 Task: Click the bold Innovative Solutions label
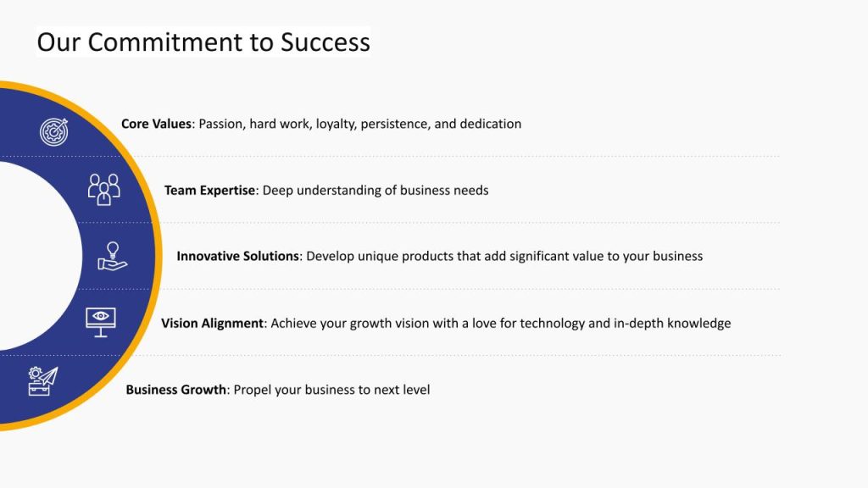pyautogui.click(x=238, y=256)
